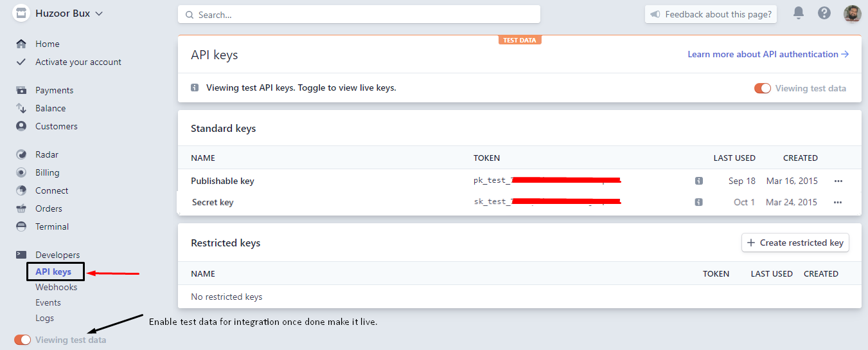
Task: Click No restricted keys text
Action: (x=227, y=297)
